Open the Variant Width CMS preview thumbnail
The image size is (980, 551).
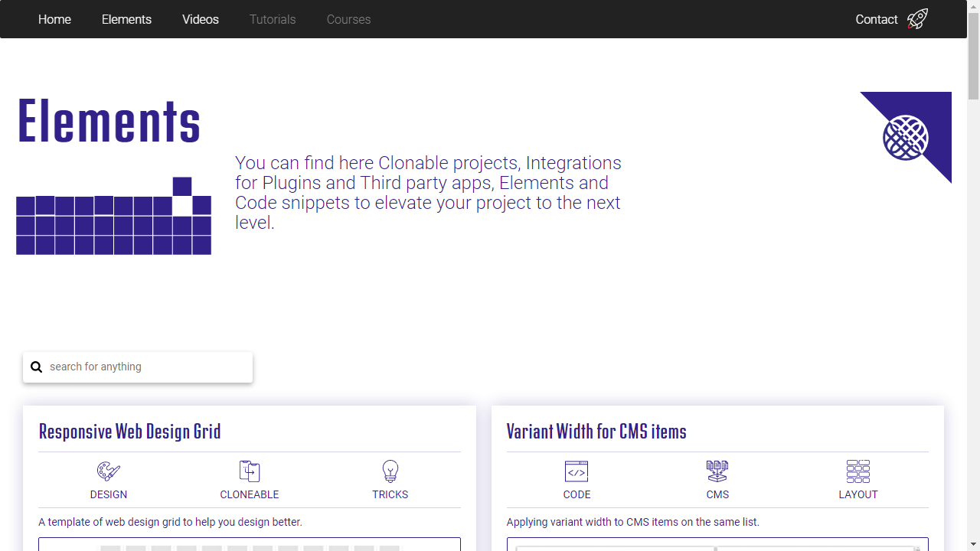[x=717, y=544]
